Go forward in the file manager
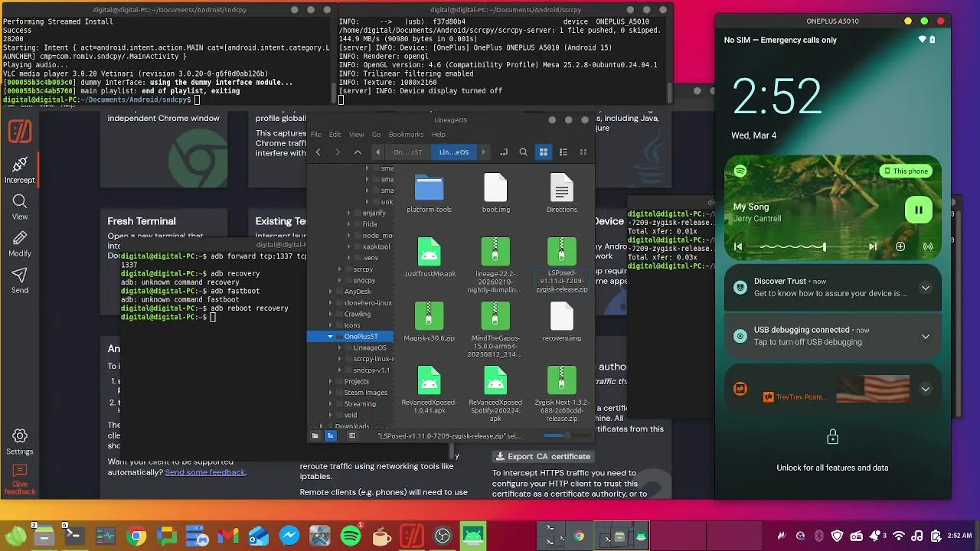This screenshot has width=980, height=551. coord(337,152)
